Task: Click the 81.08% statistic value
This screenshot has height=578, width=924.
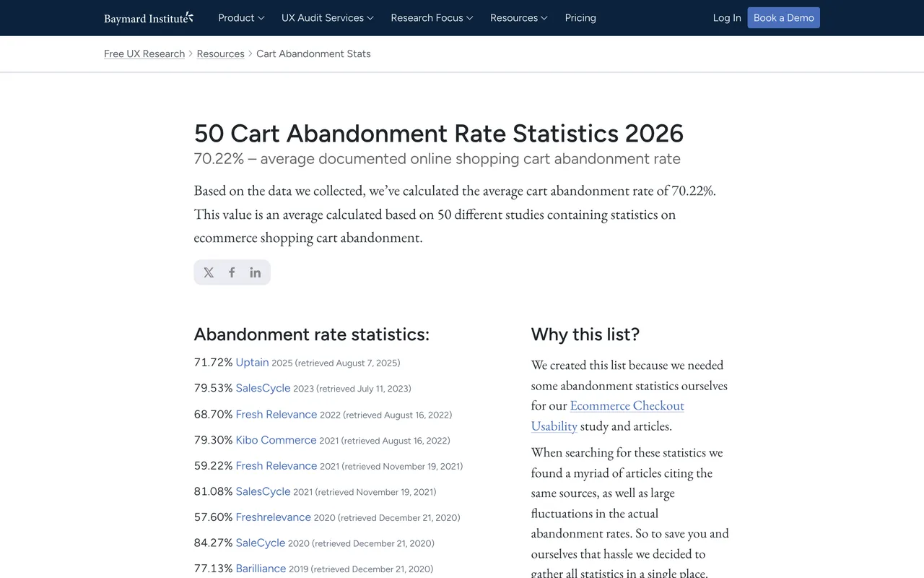Action: (x=213, y=491)
